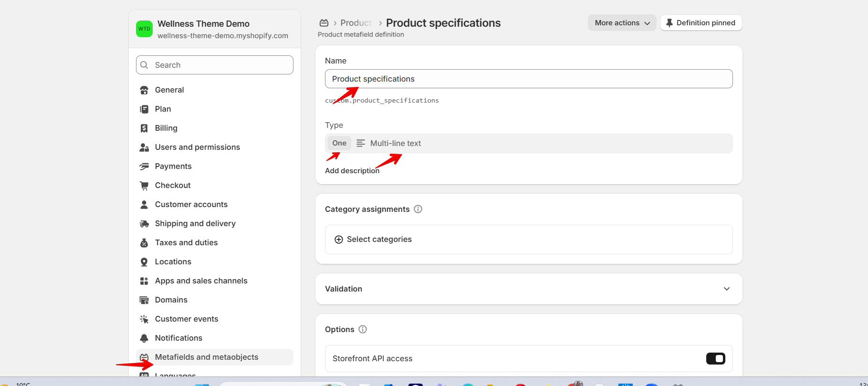Open Users and permissions settings
The height and width of the screenshot is (386, 868).
(x=197, y=147)
